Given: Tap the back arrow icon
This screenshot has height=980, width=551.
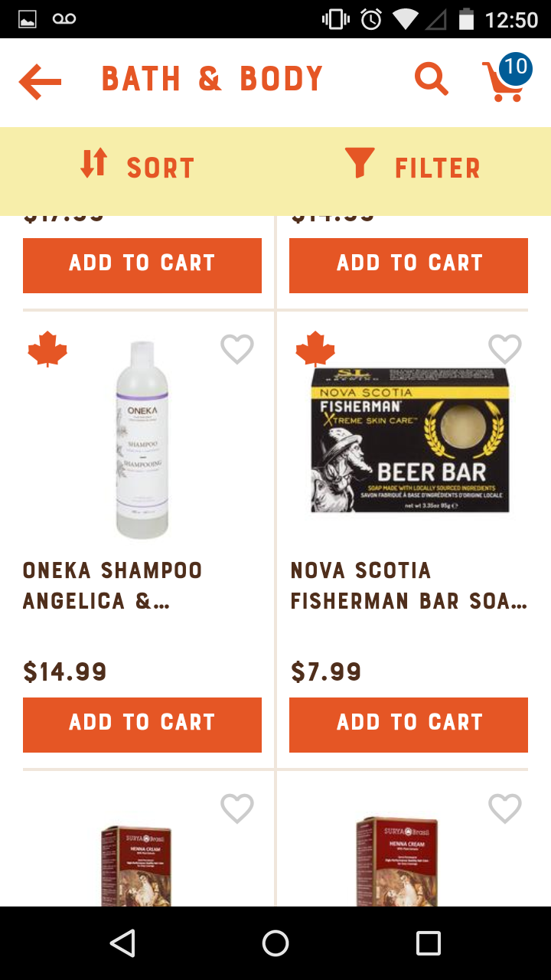Looking at the screenshot, I should [x=40, y=81].
